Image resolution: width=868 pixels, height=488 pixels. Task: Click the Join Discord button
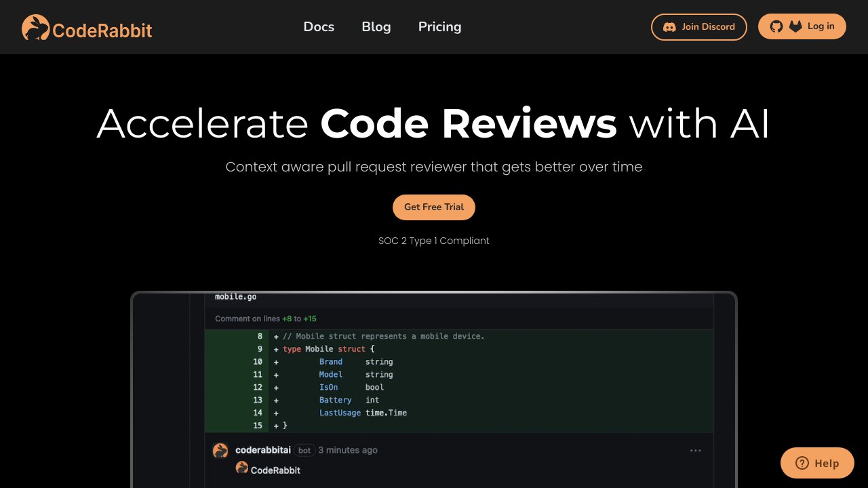coord(699,27)
